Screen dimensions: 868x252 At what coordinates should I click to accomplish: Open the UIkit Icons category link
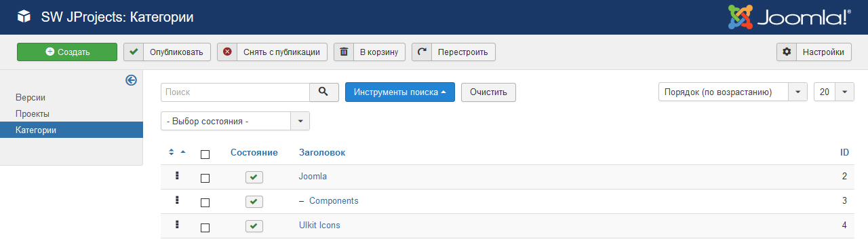tap(319, 226)
